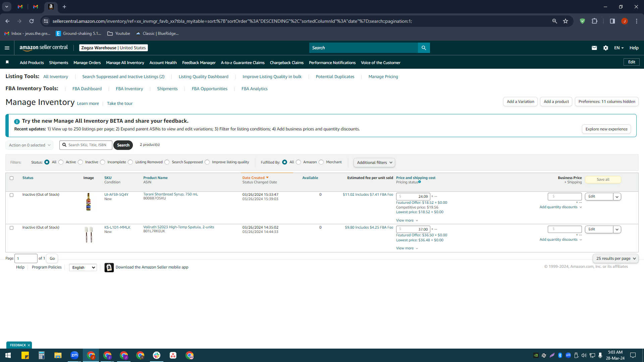Reload the page
The height and width of the screenshot is (362, 644).
pyautogui.click(x=32, y=21)
